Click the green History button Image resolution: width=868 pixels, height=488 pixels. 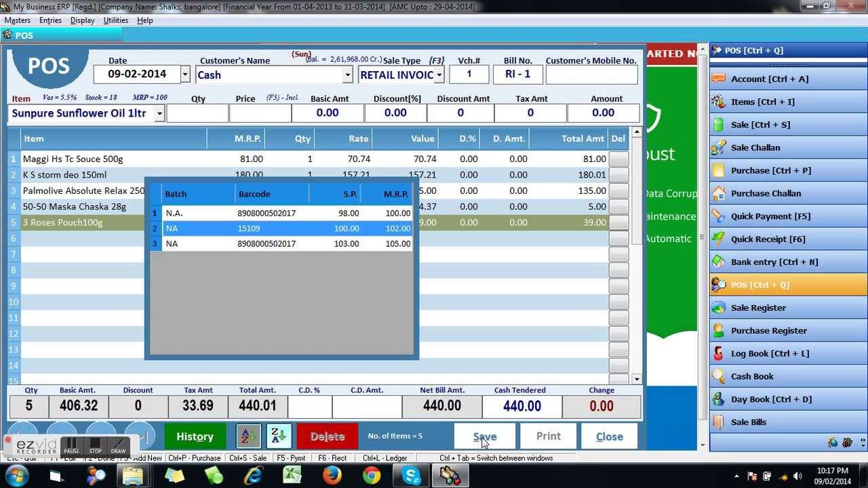[x=195, y=436]
